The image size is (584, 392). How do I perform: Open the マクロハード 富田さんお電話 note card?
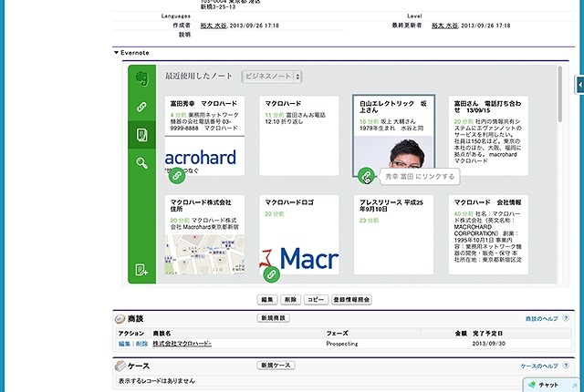299,136
